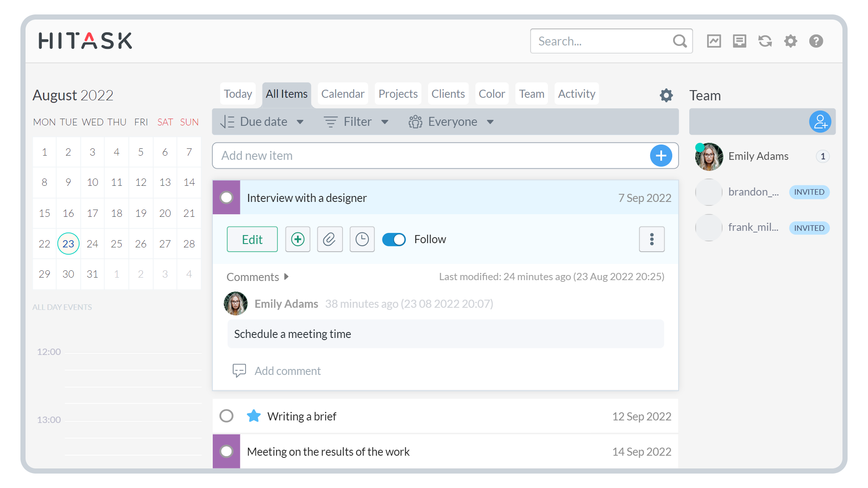Open the Projects tab
The image size is (868, 488).
click(398, 94)
